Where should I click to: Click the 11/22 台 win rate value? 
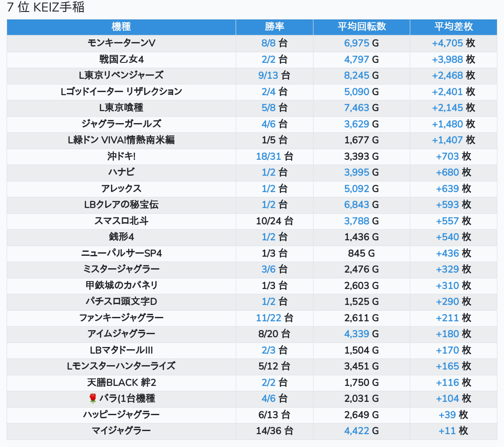coord(275,318)
